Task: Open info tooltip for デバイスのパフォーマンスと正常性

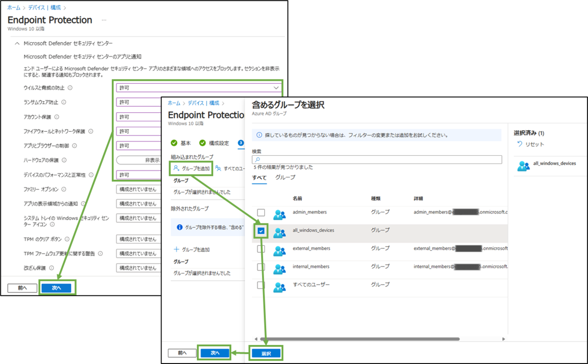Action: coord(91,175)
